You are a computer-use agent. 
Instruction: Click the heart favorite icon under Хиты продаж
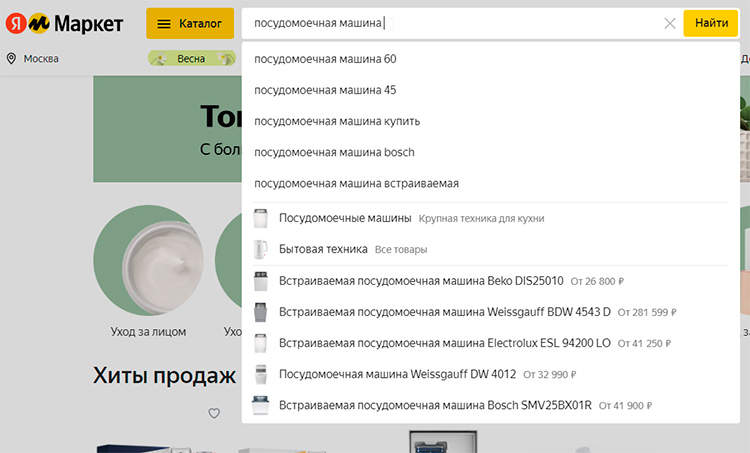tap(214, 413)
